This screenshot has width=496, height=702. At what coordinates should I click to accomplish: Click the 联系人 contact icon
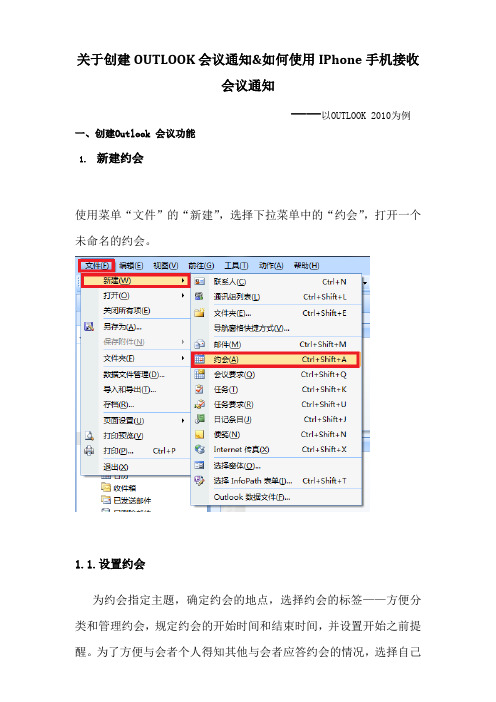click(200, 282)
